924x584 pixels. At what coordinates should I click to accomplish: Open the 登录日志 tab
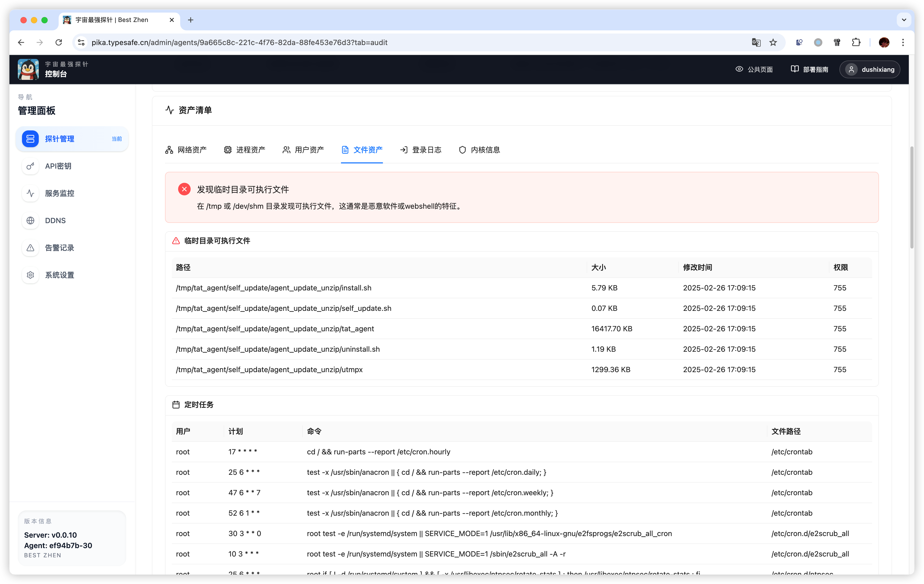click(x=421, y=150)
